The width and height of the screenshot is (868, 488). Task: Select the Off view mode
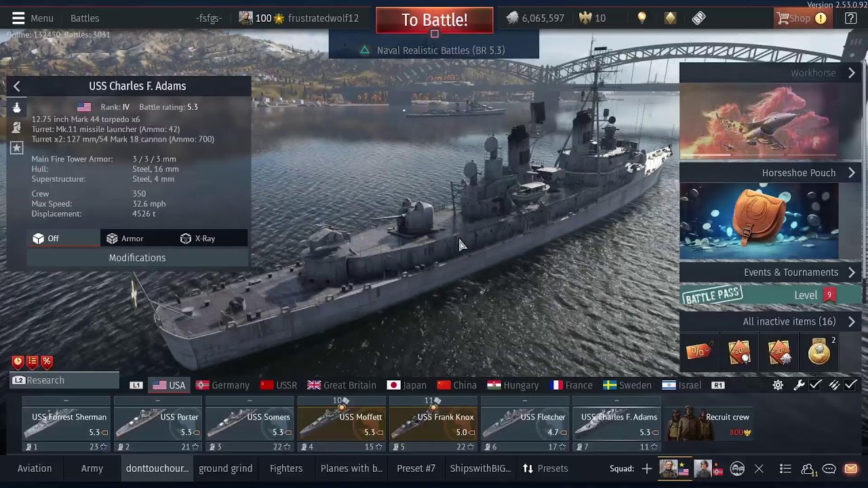pos(64,239)
